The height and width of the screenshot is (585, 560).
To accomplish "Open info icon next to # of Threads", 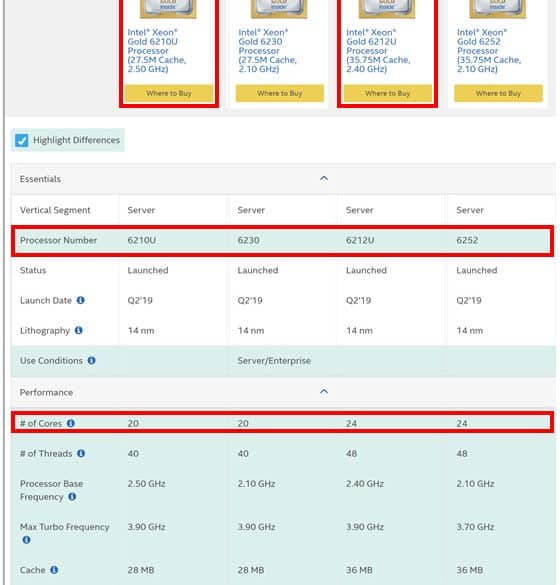I will point(81,453).
